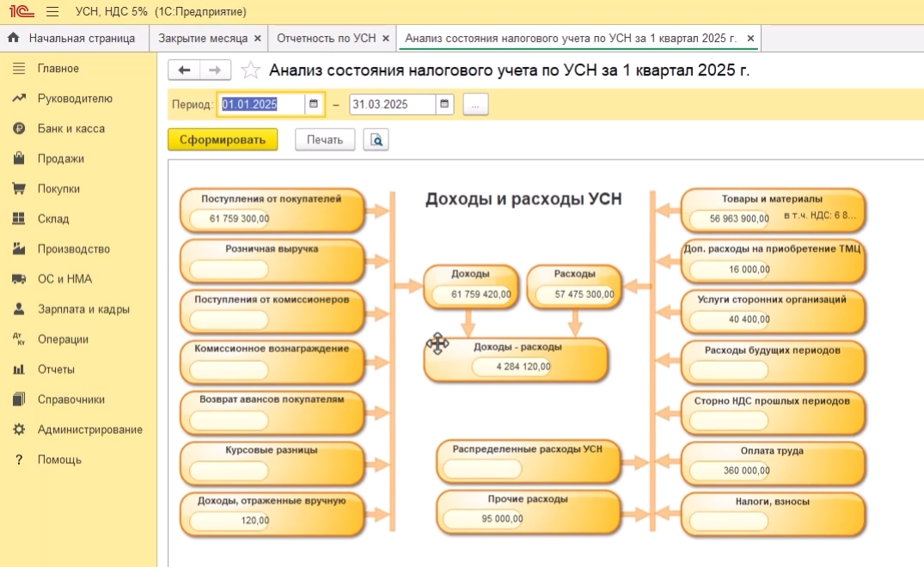Viewport: 924px width, 567px height.
Task: Open calendar picker for start date
Action: 314,105
